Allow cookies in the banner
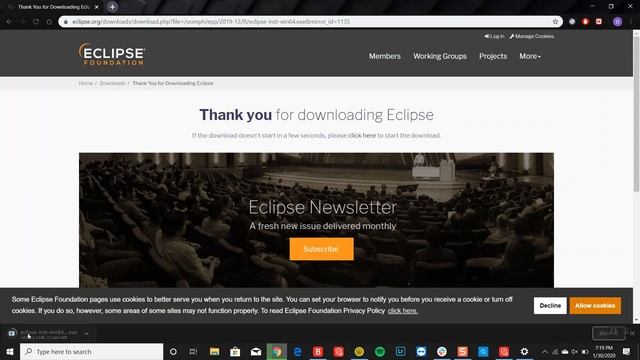The height and width of the screenshot is (360, 640). [x=595, y=306]
